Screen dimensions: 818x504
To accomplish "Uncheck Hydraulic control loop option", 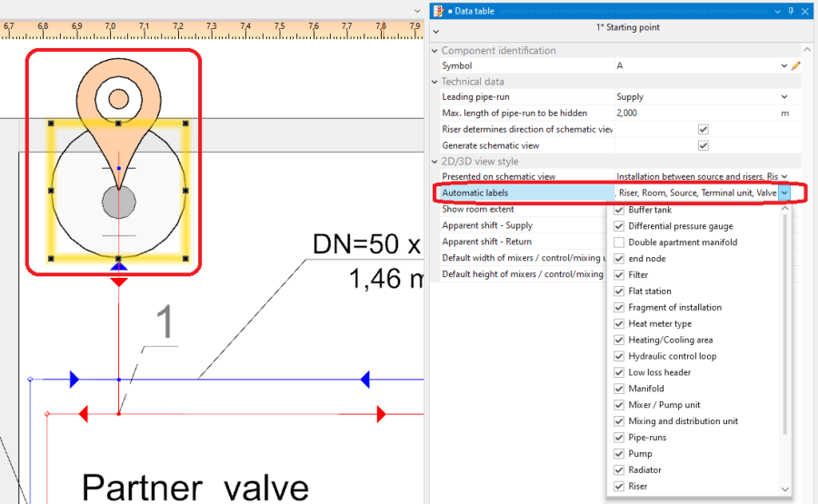I will click(619, 356).
